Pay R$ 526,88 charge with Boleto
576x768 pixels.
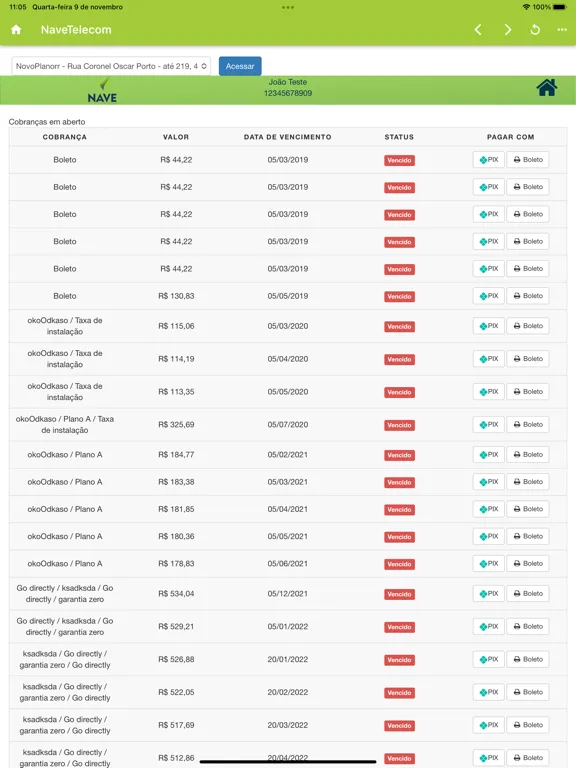pyautogui.click(x=528, y=659)
